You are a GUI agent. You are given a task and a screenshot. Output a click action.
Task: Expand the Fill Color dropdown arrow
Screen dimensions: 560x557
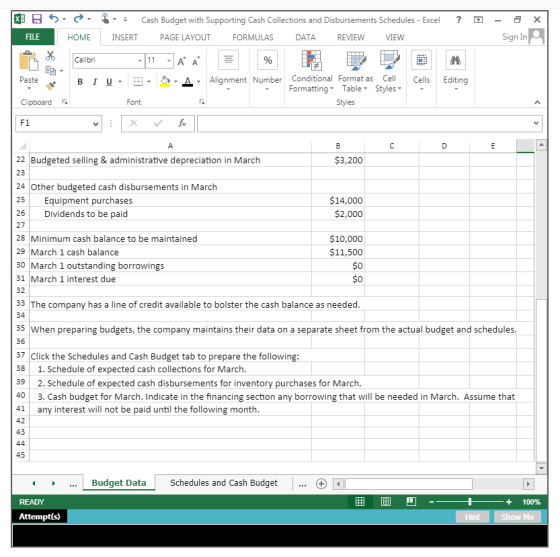coord(176,82)
